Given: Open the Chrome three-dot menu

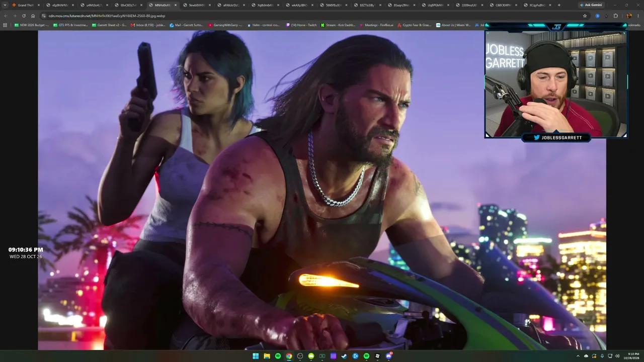Looking at the screenshot, I should [x=638, y=16].
